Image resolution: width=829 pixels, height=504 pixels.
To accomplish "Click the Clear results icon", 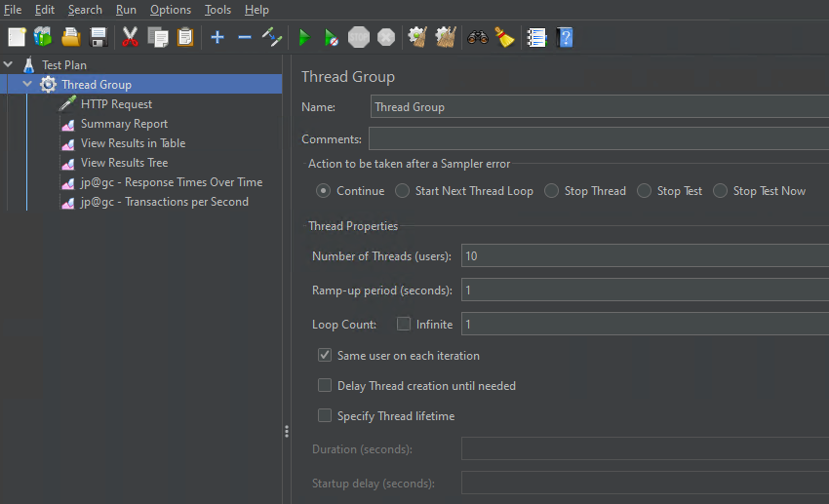I will 417,37.
